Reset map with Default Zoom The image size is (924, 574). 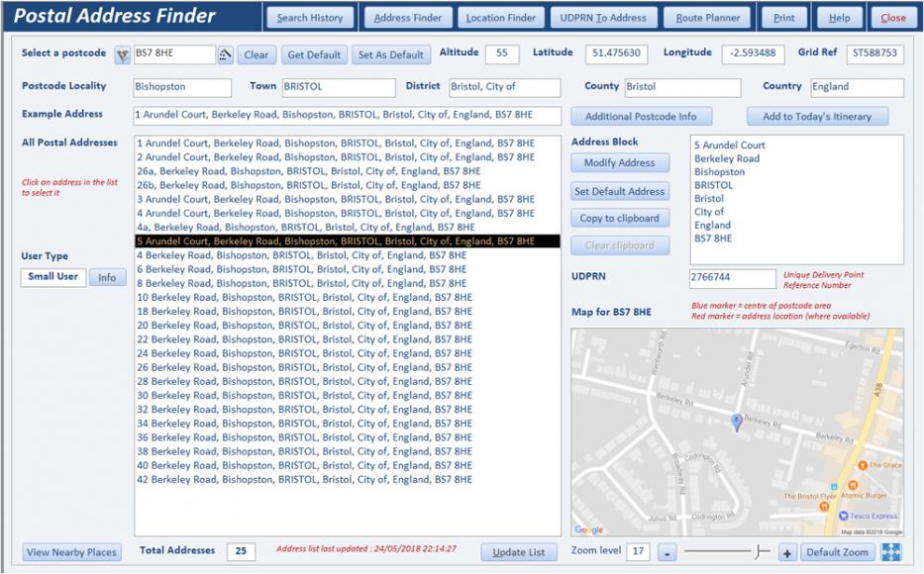coord(838,552)
